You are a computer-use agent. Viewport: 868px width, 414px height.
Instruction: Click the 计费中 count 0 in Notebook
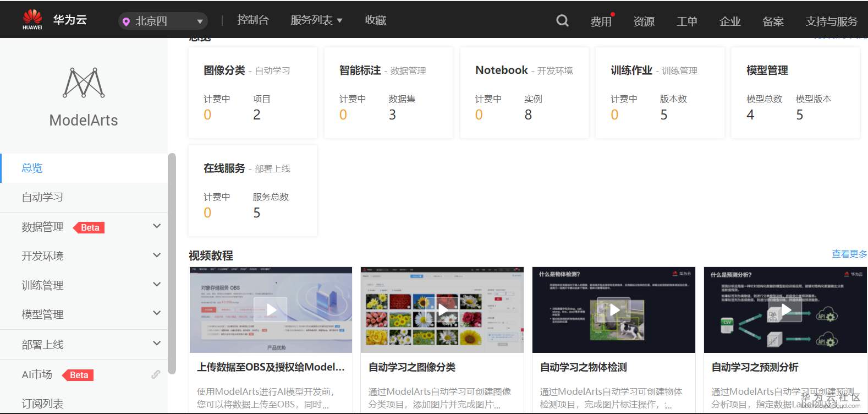pyautogui.click(x=479, y=115)
